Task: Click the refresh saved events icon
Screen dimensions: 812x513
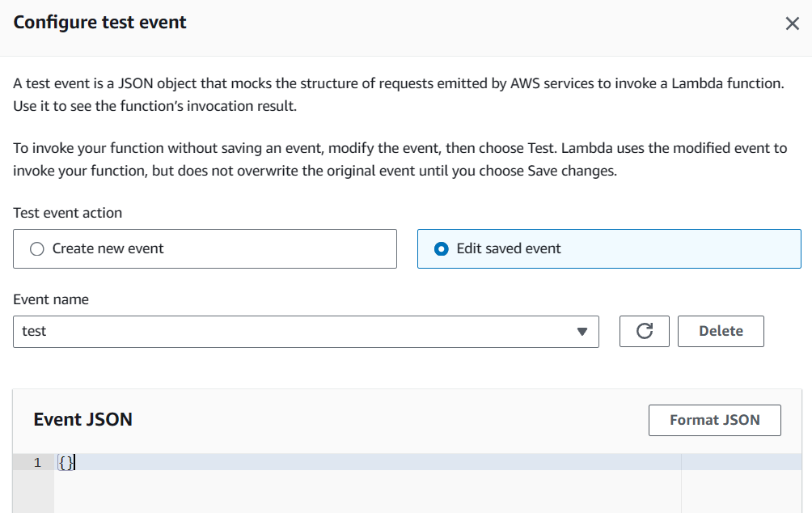Action: (x=645, y=331)
